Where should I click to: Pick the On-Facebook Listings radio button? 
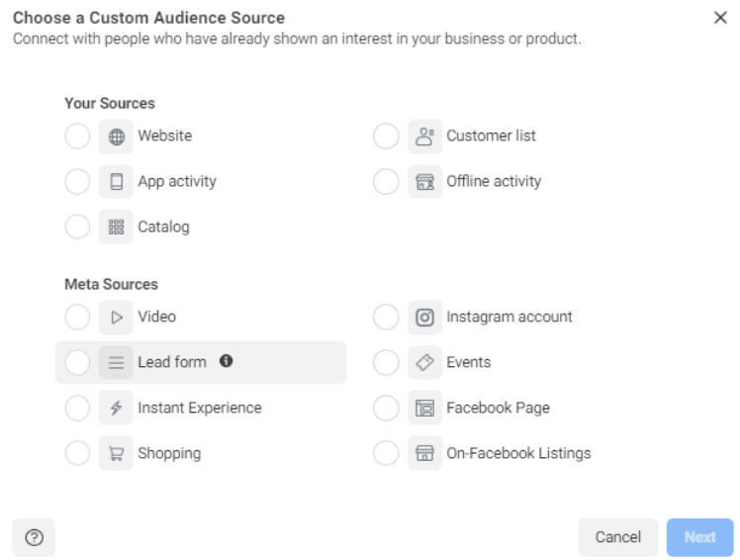[x=386, y=454]
